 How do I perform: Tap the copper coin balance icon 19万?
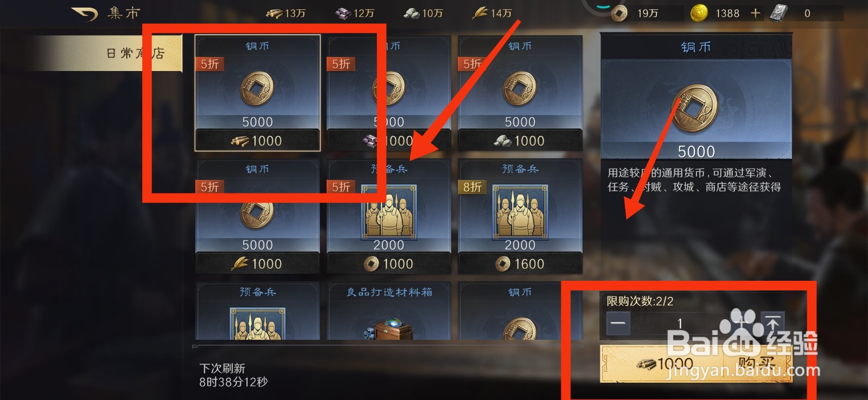click(619, 13)
